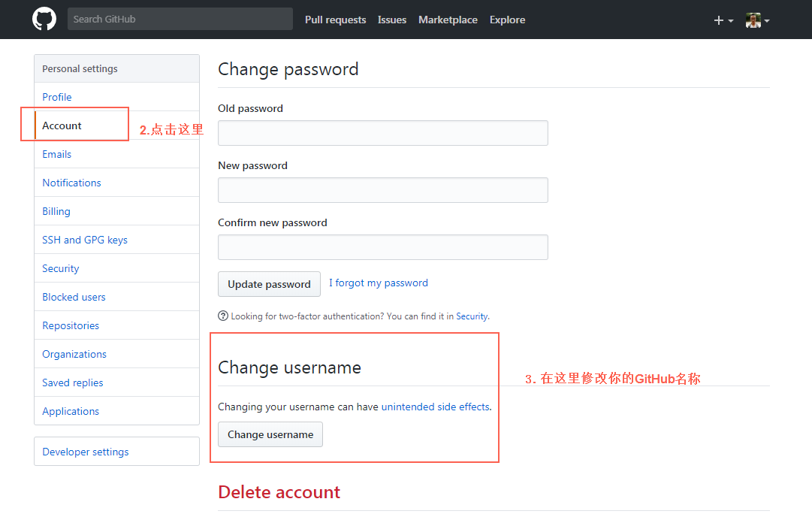Open the user avatar menu

click(x=758, y=20)
